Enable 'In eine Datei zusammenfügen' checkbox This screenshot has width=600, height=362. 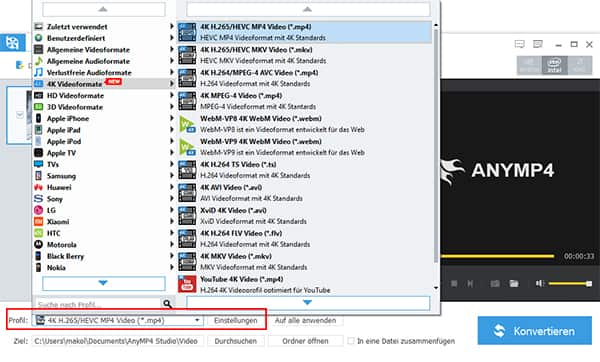(x=351, y=341)
